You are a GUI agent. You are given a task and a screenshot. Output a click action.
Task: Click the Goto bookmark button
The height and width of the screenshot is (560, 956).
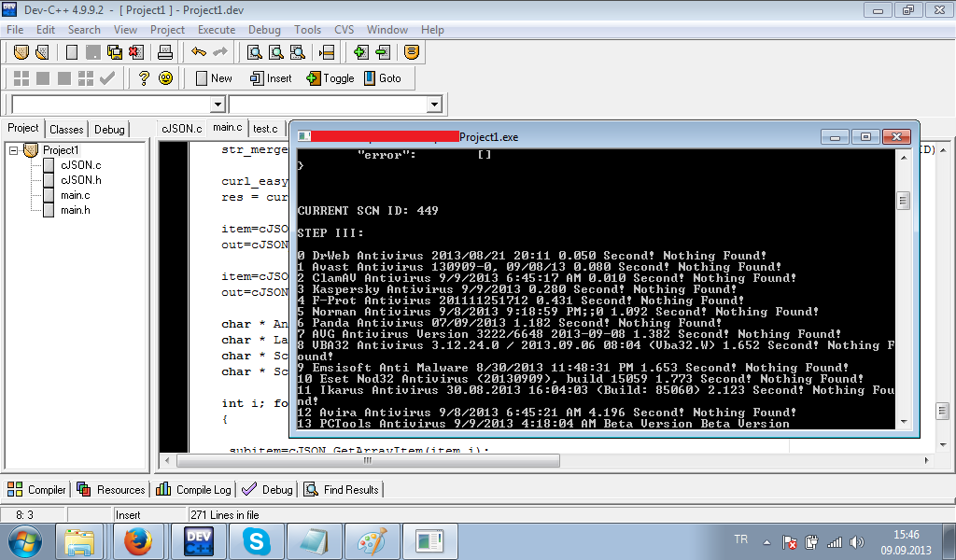(382, 78)
